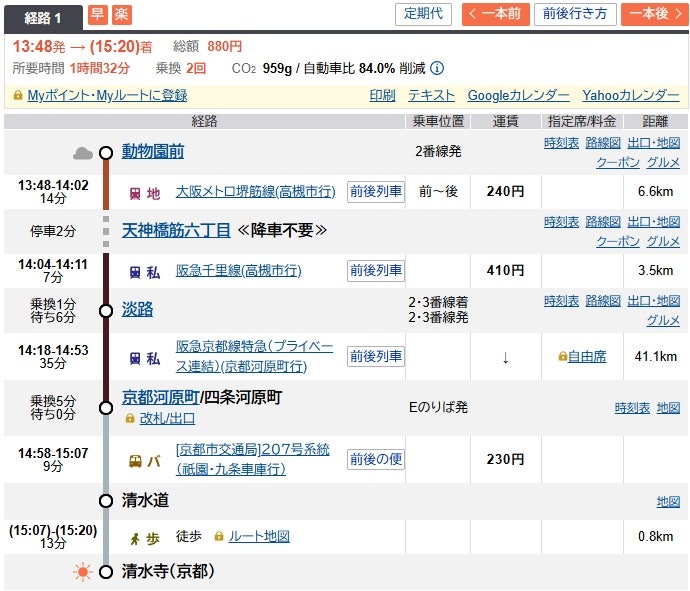Click the sunny weather icon at 清水寺
Screen dimensions: 690x591
82,572
